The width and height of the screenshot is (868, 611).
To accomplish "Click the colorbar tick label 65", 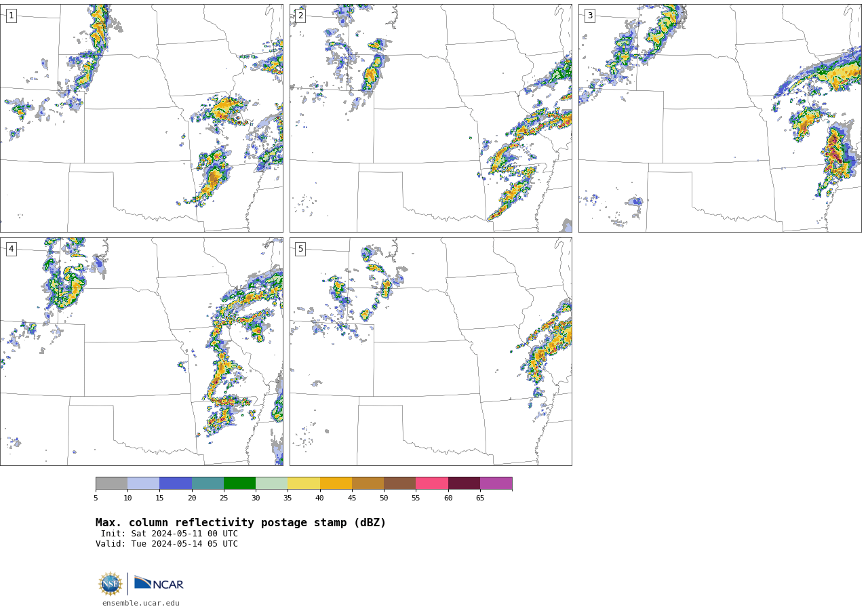I will (x=480, y=498).
